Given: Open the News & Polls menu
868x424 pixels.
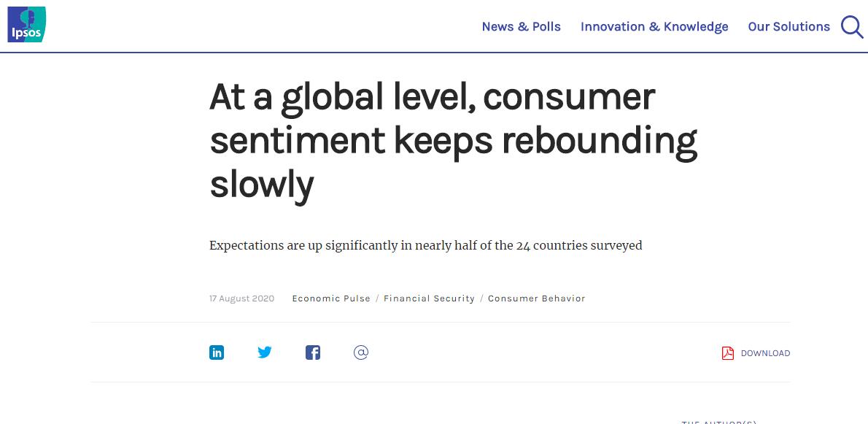Looking at the screenshot, I should click(521, 27).
